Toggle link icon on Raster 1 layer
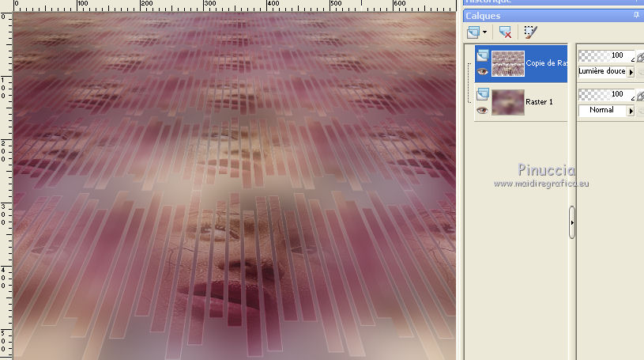644x360 pixels. [x=640, y=96]
